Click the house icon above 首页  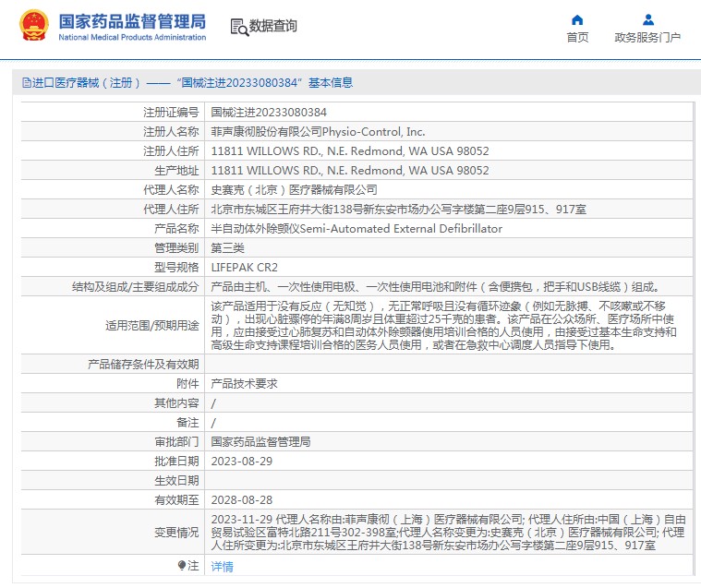click(x=577, y=19)
